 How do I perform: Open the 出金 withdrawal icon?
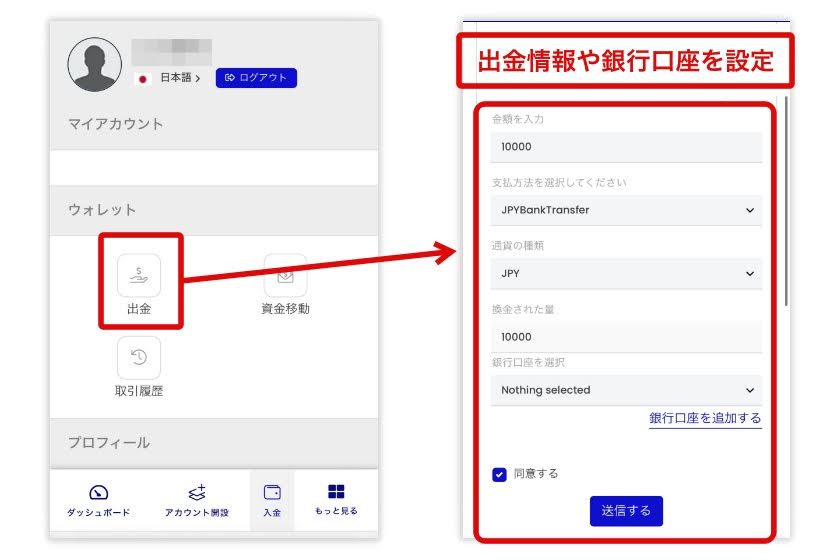[x=139, y=275]
